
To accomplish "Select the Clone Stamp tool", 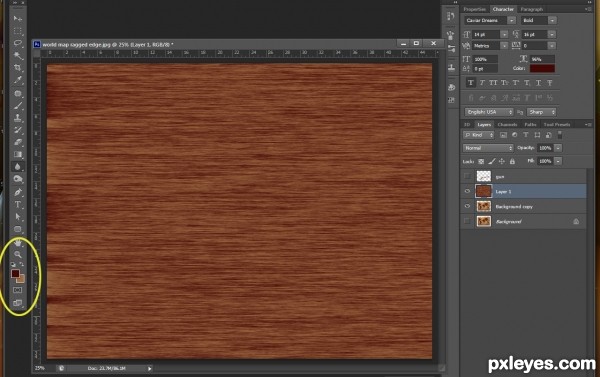I will [18, 118].
